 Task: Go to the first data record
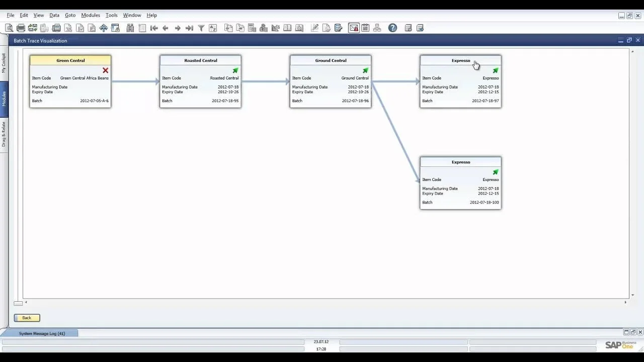click(154, 28)
